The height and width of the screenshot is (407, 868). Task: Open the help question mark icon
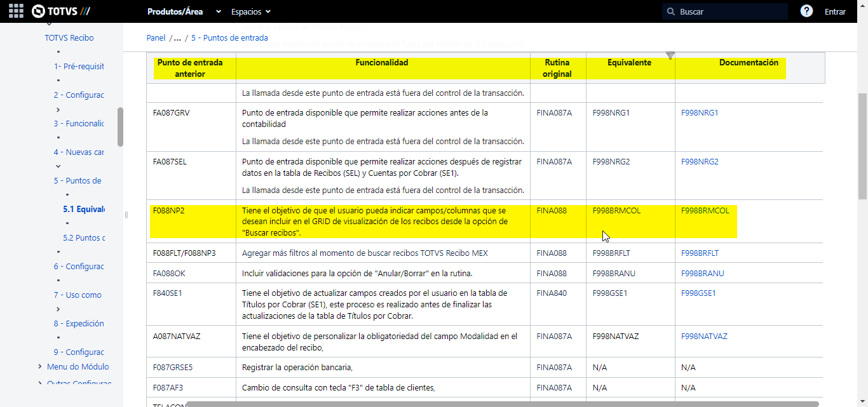point(806,11)
